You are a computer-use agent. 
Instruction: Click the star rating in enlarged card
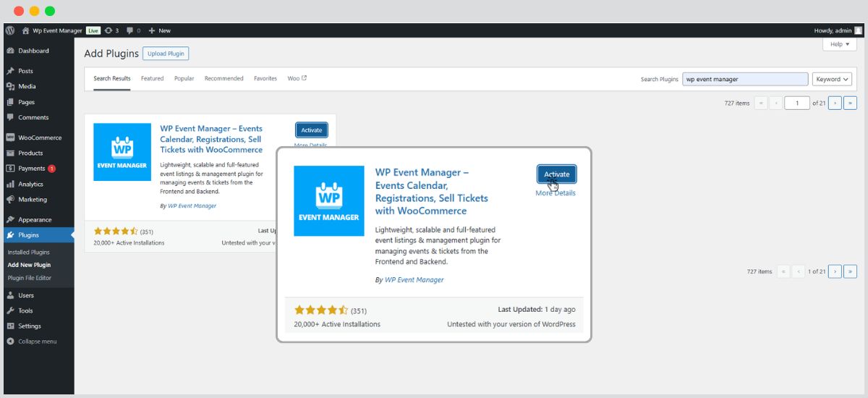click(x=321, y=310)
